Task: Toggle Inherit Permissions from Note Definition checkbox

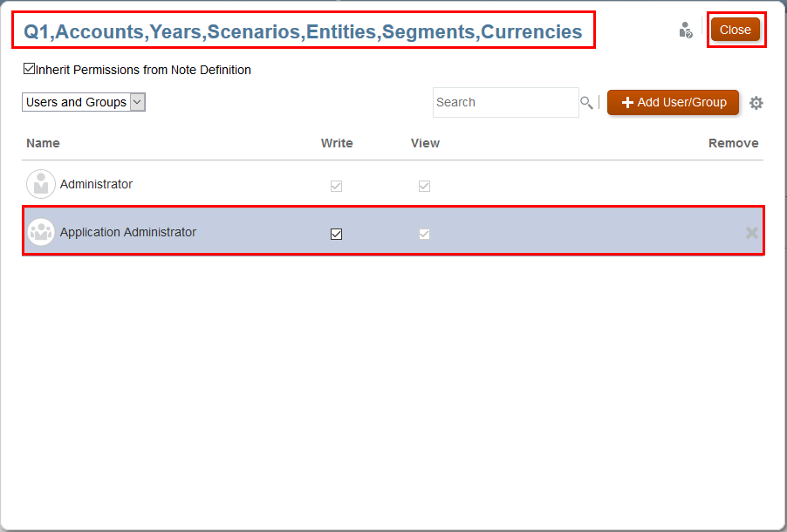Action: pos(30,69)
